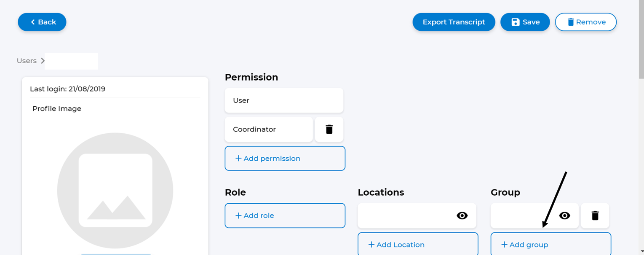The image size is (644, 256).
Task: Open the Users breadcrumb link
Action: [x=27, y=61]
